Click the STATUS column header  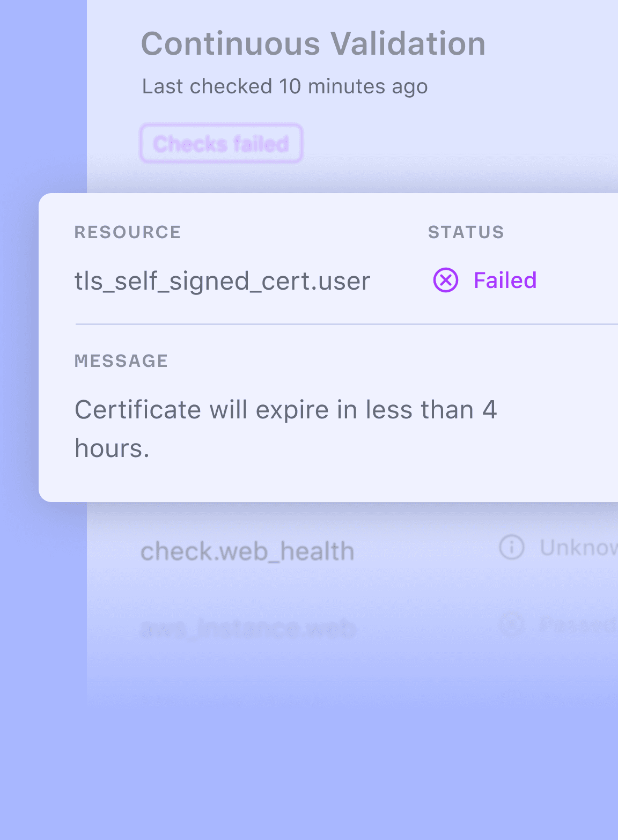coord(466,232)
